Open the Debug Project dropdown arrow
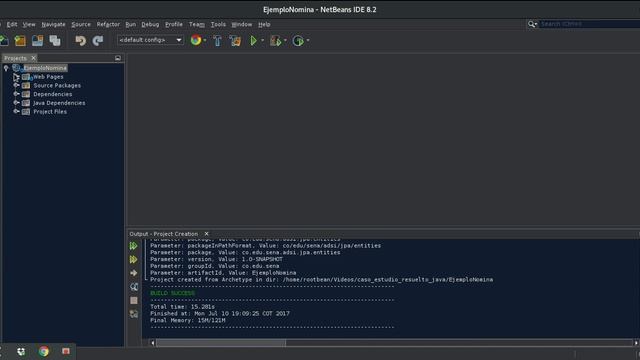 pos(285,40)
